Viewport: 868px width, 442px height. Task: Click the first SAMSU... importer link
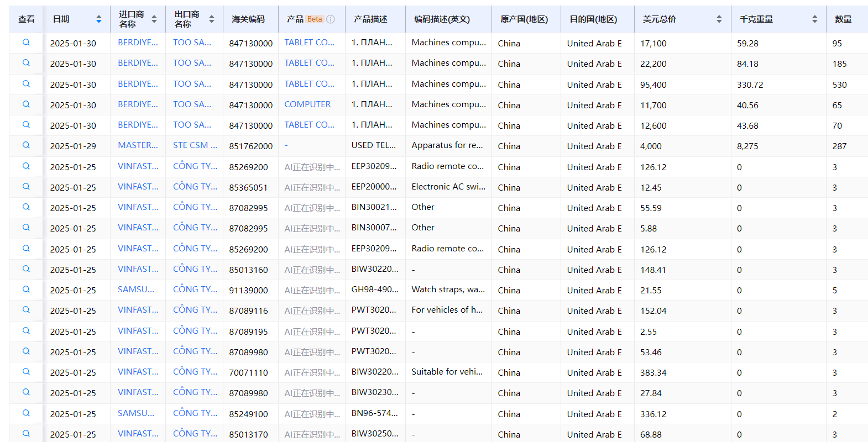click(136, 290)
